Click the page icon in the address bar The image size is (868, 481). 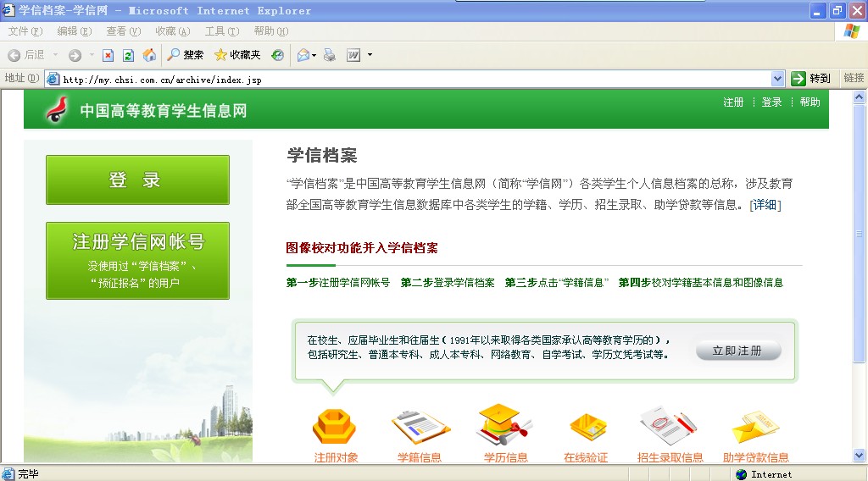click(x=53, y=79)
